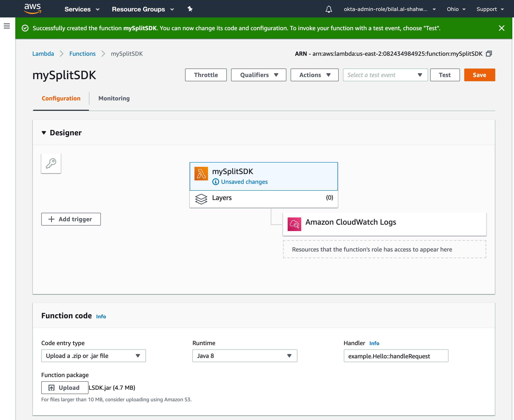The width and height of the screenshot is (514, 420).
Task: Click the Handler input field
Action: click(396, 356)
